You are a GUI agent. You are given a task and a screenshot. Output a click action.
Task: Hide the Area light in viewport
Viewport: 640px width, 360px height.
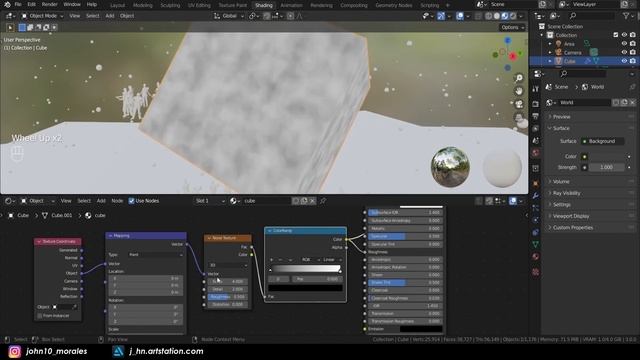pos(624,44)
